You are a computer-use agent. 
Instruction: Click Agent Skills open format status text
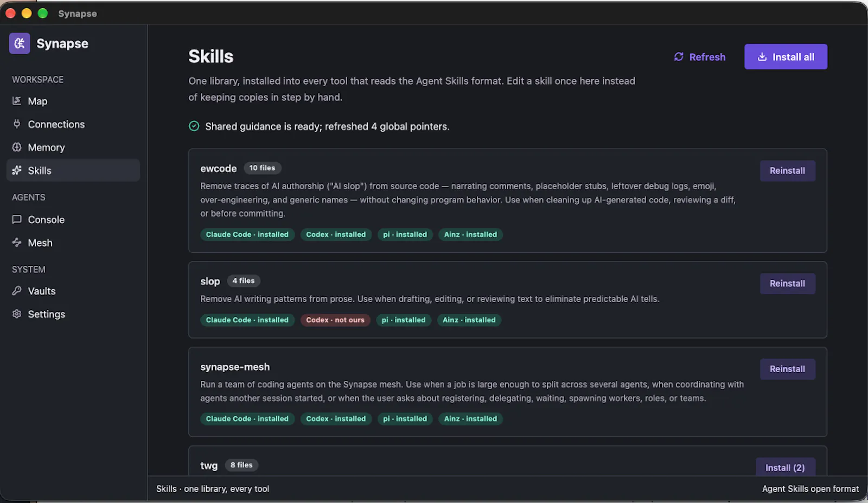pyautogui.click(x=810, y=489)
